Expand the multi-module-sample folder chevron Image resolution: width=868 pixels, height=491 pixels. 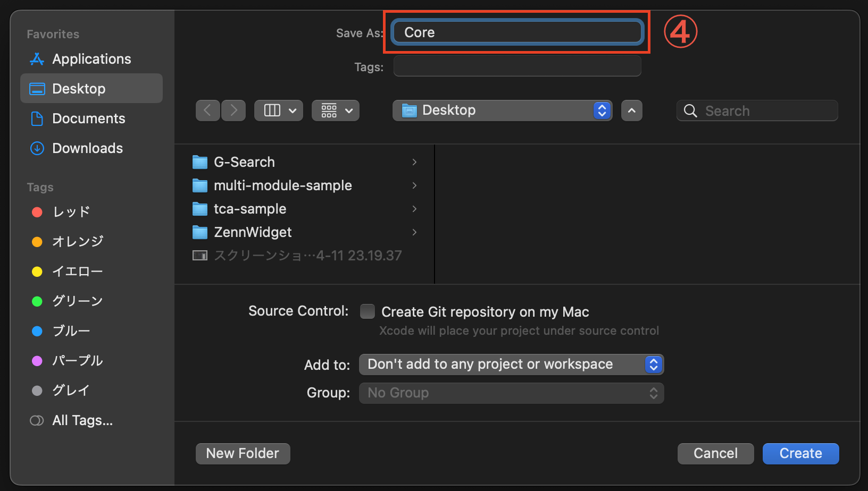(414, 185)
